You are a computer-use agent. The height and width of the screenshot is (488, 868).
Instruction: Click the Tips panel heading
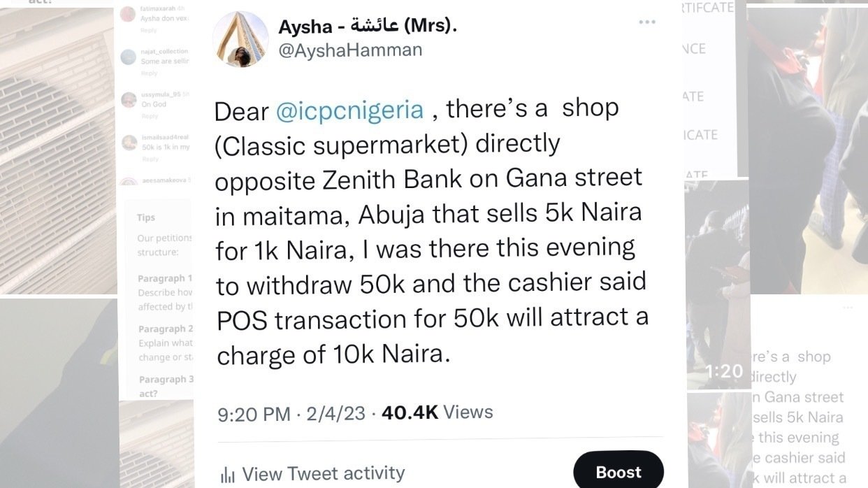(145, 217)
